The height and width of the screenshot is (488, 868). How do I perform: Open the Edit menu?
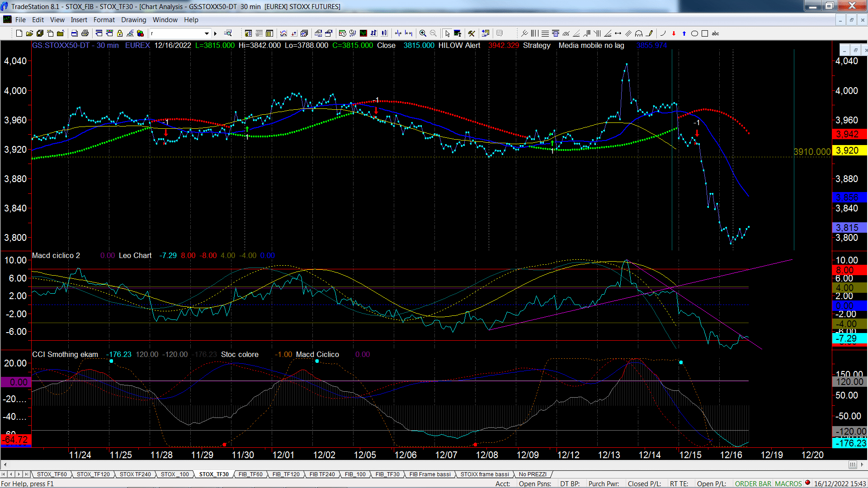click(38, 20)
